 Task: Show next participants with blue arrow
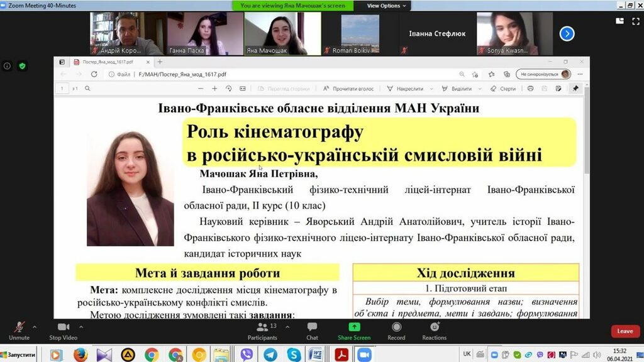567,34
